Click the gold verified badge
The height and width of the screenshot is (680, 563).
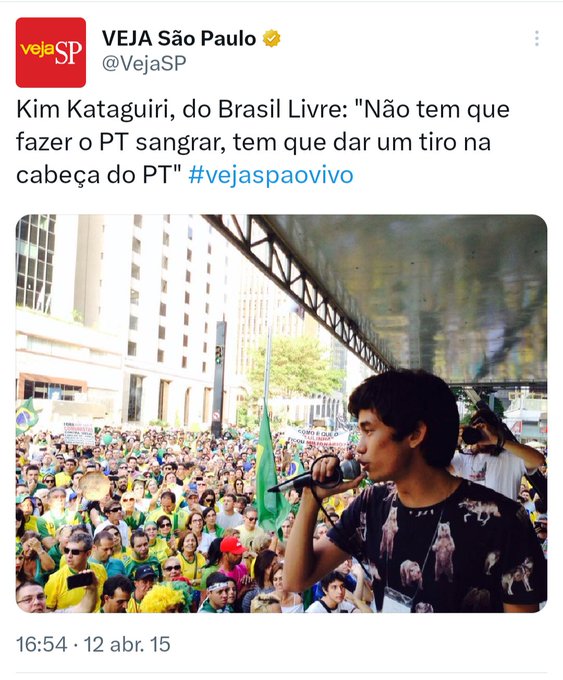click(x=272, y=39)
